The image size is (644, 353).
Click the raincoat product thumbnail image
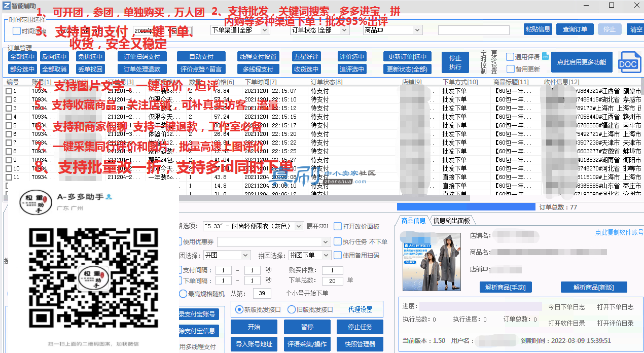431,262
